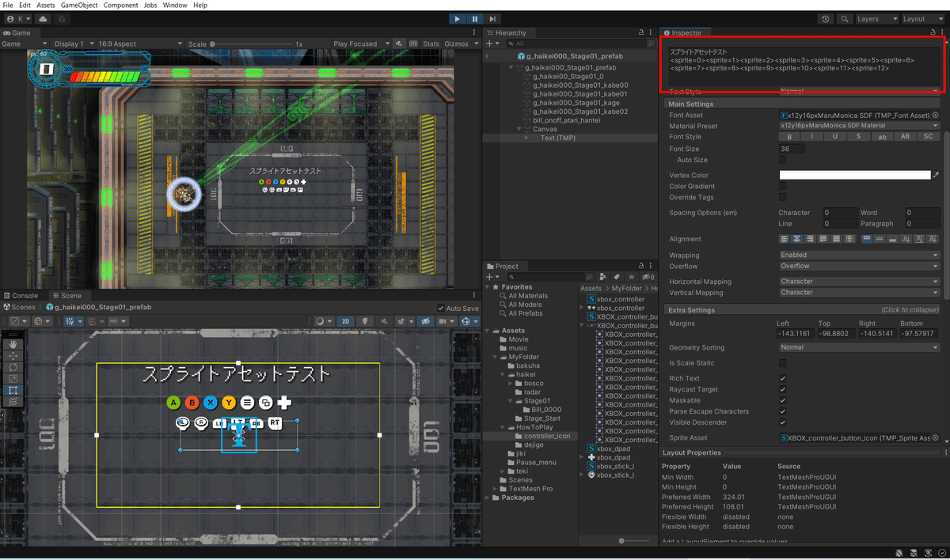
Task: Open the Component menu
Action: coord(120,6)
